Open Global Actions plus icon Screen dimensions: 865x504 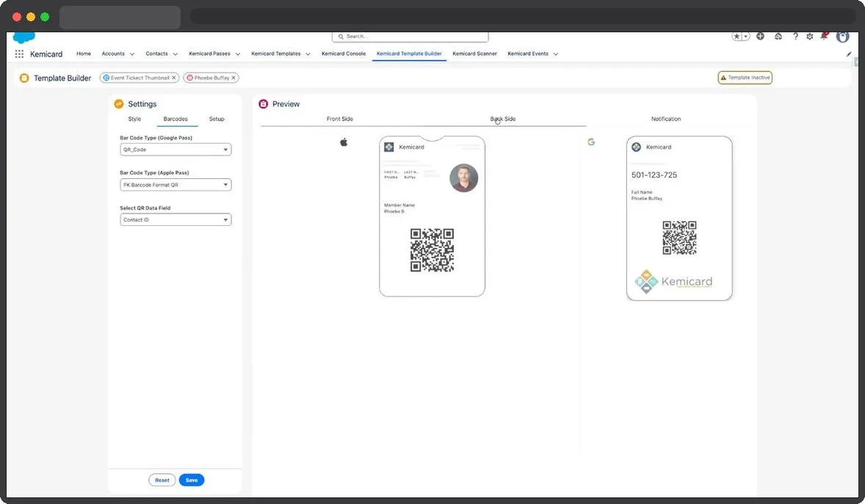click(760, 37)
